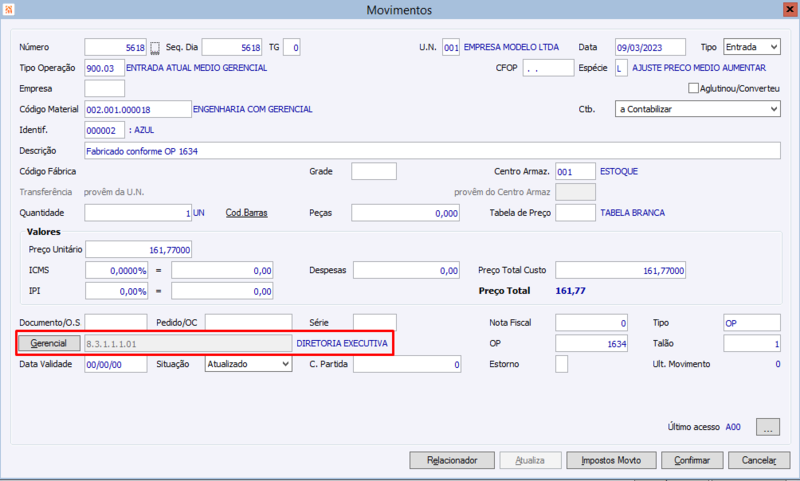Click the Grade input field

[373, 171]
